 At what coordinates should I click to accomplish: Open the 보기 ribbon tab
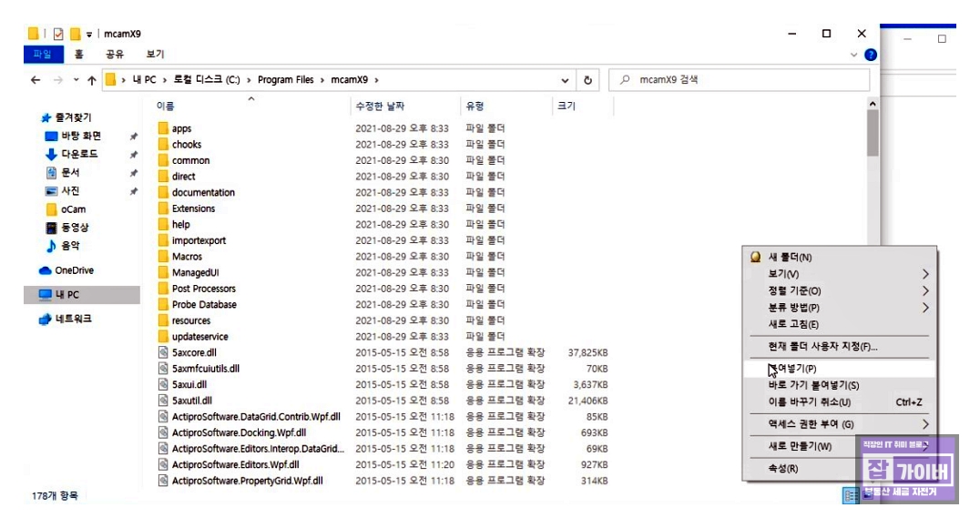154,55
